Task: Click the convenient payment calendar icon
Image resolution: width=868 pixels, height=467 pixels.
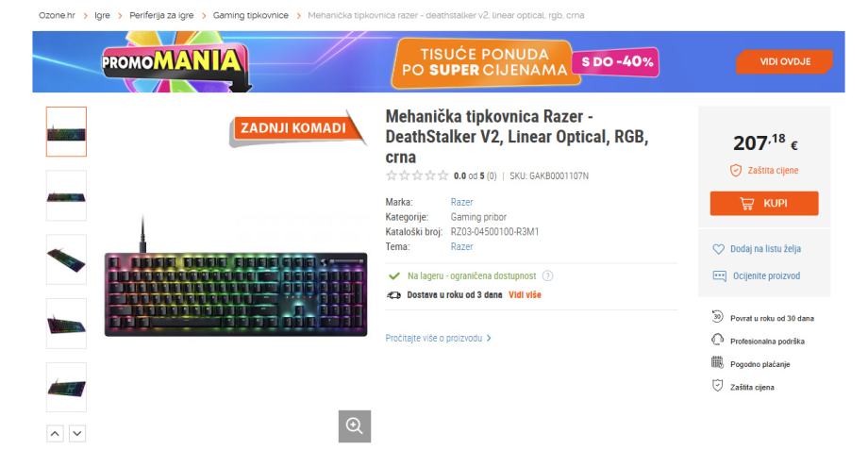Action: [x=717, y=363]
